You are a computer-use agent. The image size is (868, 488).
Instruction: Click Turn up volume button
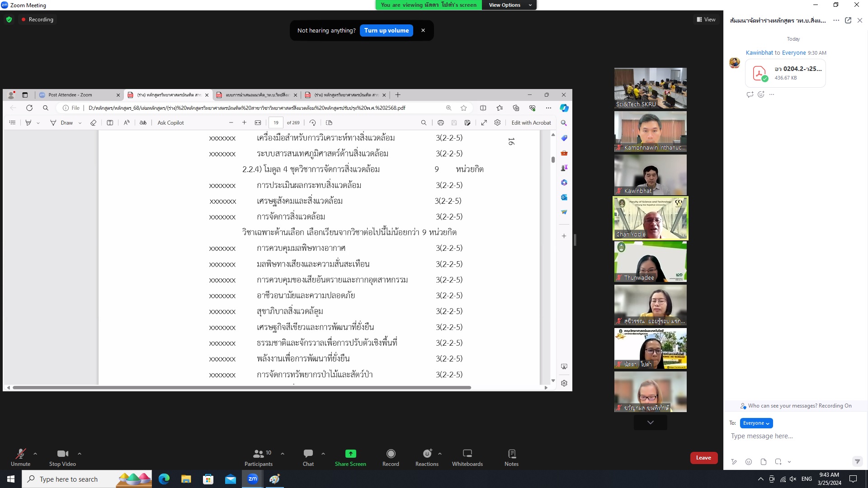387,30
